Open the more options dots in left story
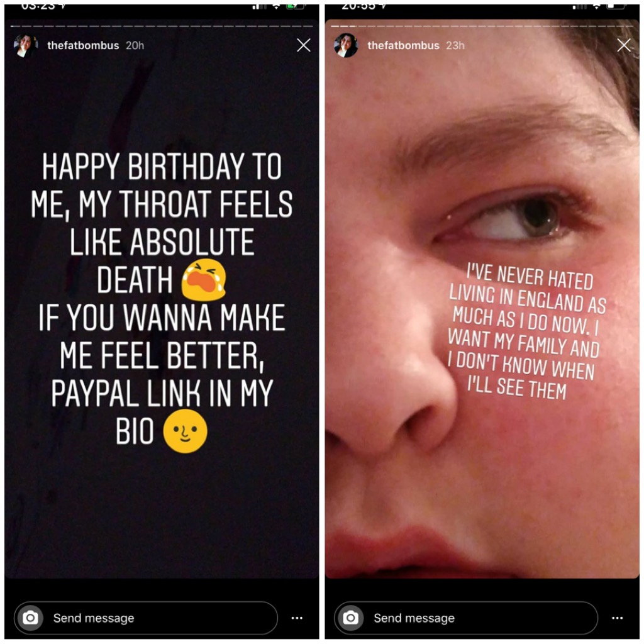The height and width of the screenshot is (644, 644). click(297, 618)
